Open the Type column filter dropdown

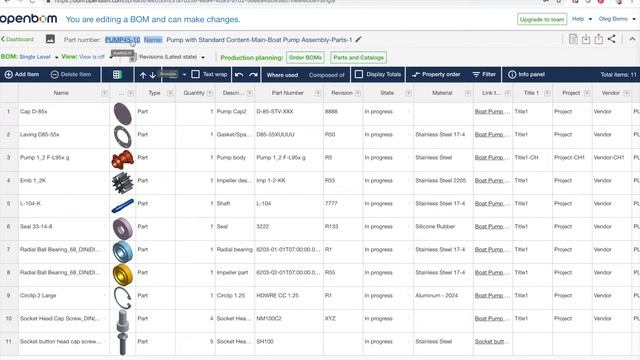[170, 93]
